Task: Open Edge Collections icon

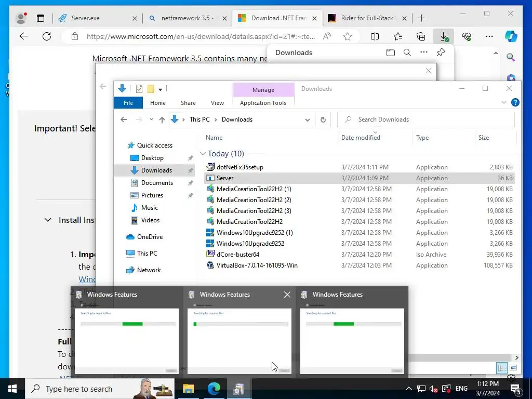Action: [421, 36]
